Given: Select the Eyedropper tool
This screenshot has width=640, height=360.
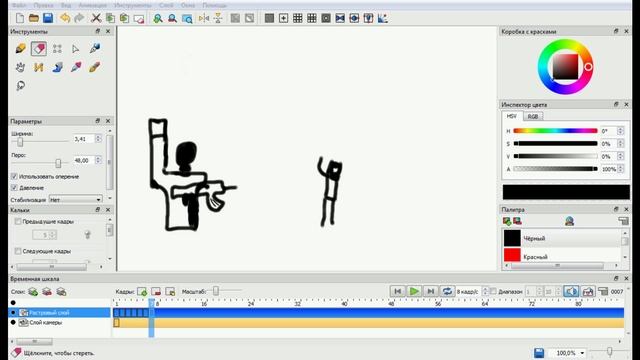Looking at the screenshot, I should (76, 67).
